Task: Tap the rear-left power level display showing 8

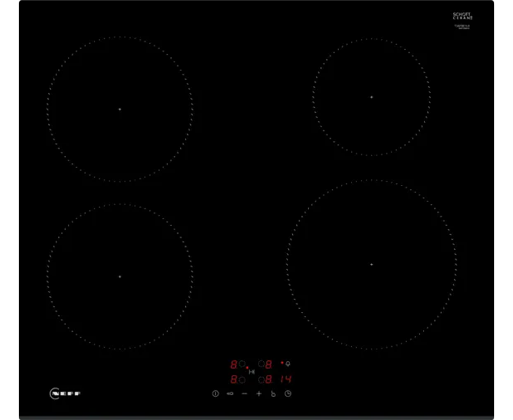Action: point(233,364)
